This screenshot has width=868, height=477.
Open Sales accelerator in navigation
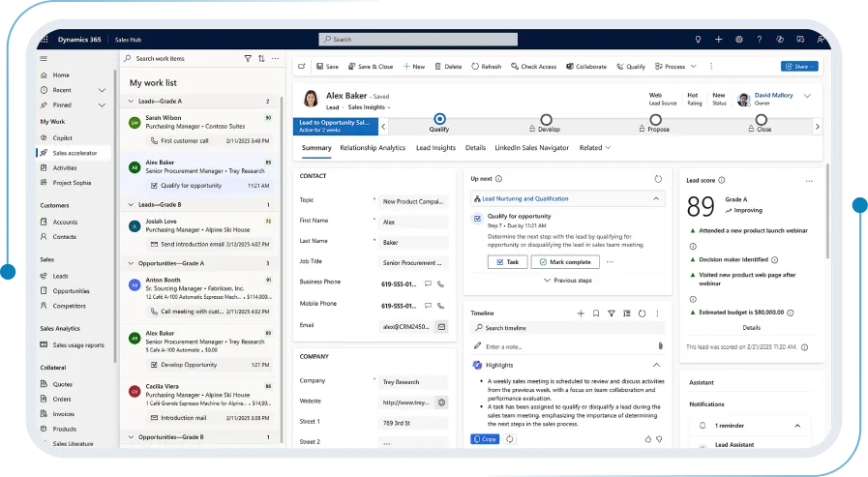[74, 153]
